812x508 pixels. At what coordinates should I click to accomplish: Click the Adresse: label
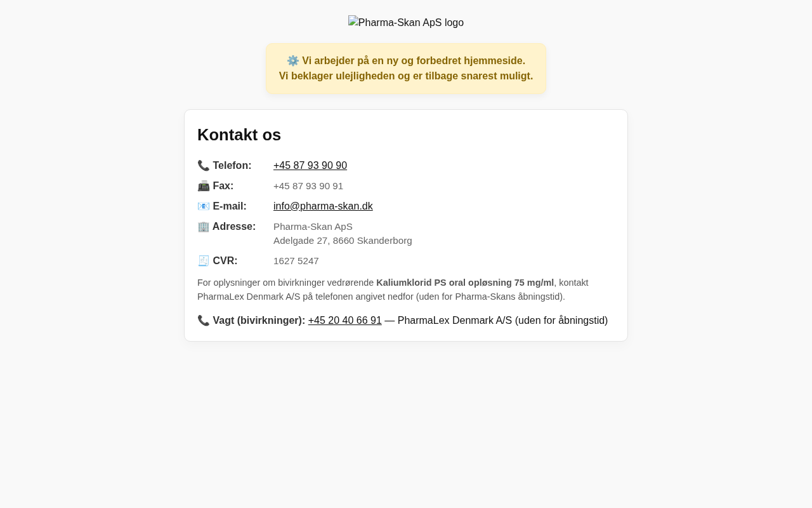(234, 227)
